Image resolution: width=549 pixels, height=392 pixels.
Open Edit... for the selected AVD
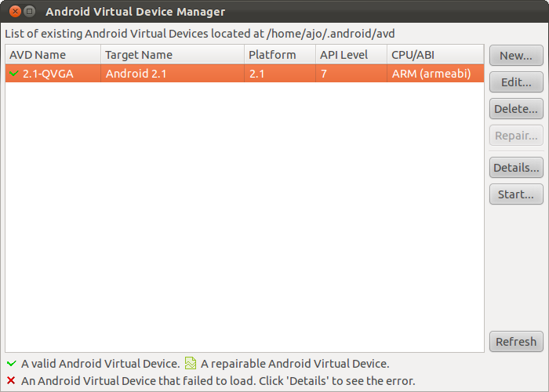pos(516,82)
